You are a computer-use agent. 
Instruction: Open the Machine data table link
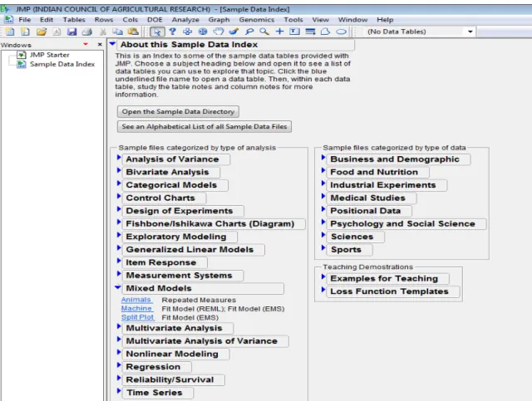pyautogui.click(x=136, y=309)
